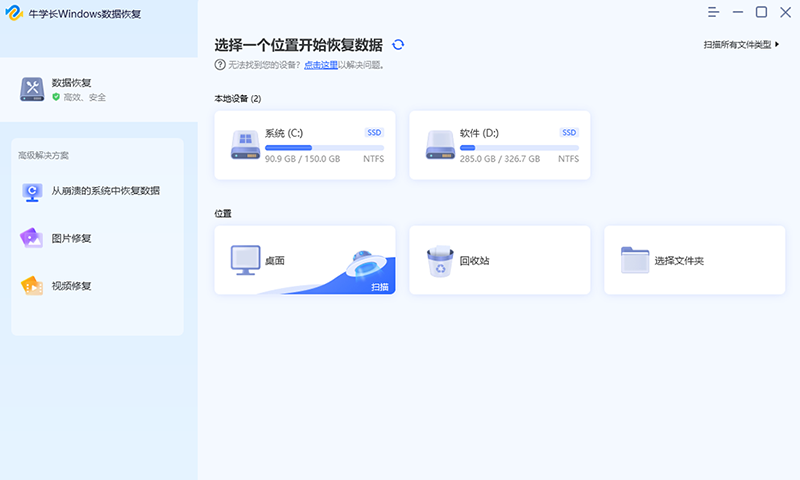Click the 回收站 recycle bin icon

click(x=439, y=261)
